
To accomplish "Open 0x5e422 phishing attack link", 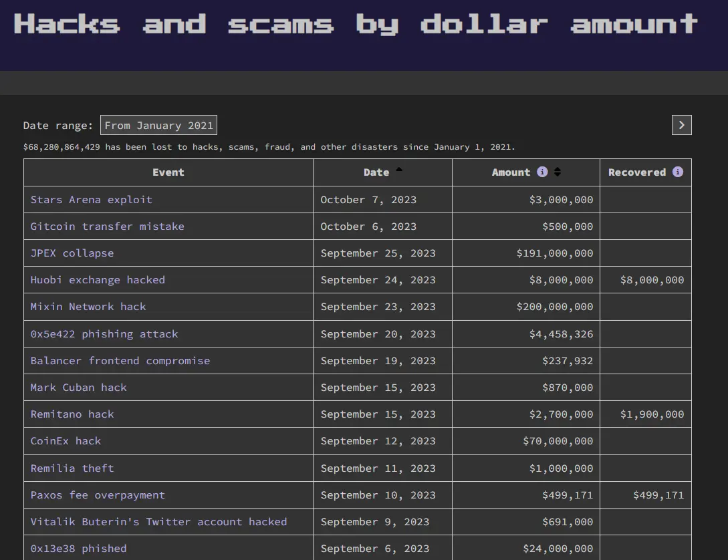I will (x=104, y=334).
